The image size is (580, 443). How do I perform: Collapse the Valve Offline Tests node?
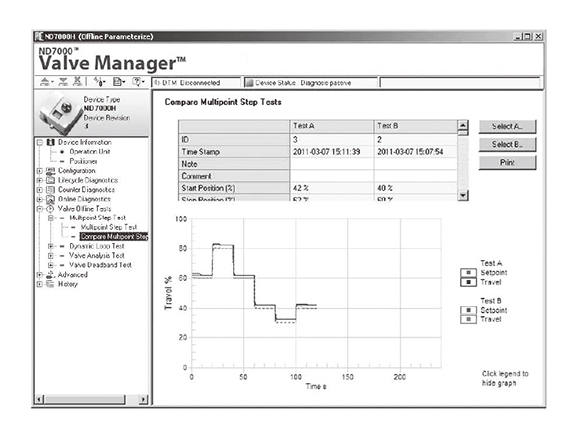40,209
